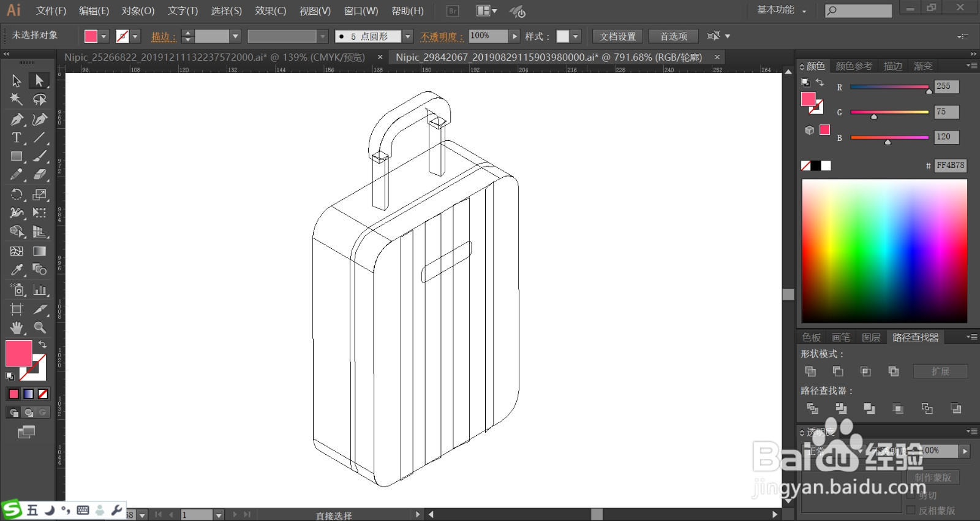
Task: Set paint mode to Color
Action: [x=13, y=394]
